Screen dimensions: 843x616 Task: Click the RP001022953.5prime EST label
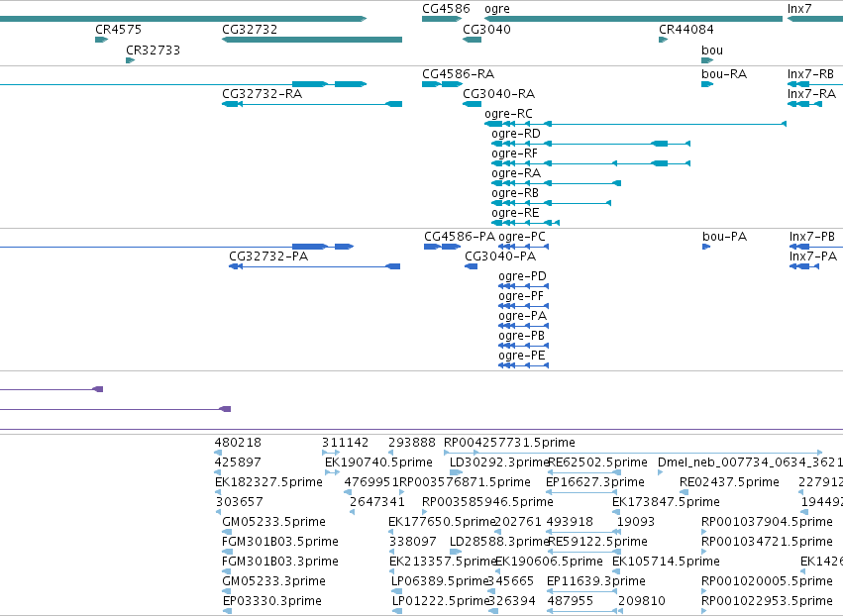tap(767, 601)
